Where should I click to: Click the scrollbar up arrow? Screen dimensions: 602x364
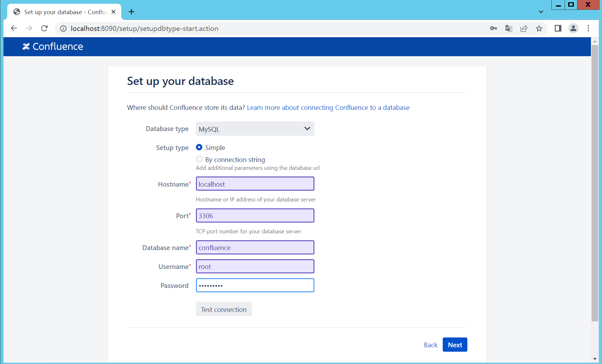point(595,41)
